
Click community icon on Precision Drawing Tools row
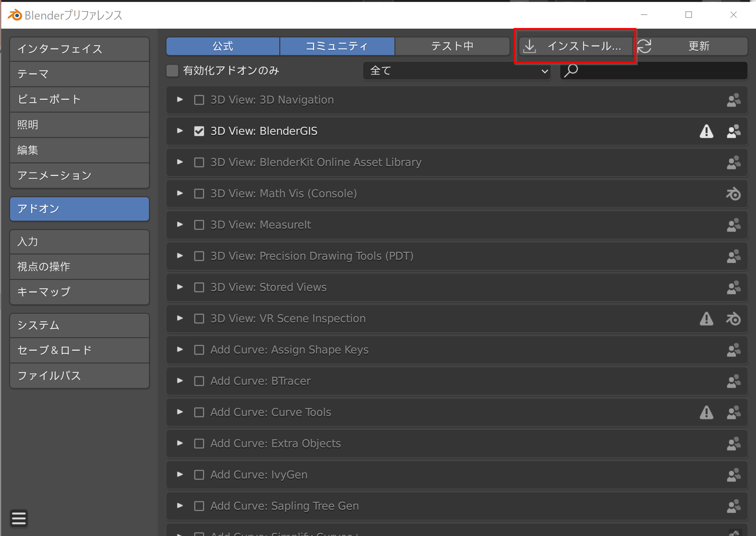click(734, 256)
